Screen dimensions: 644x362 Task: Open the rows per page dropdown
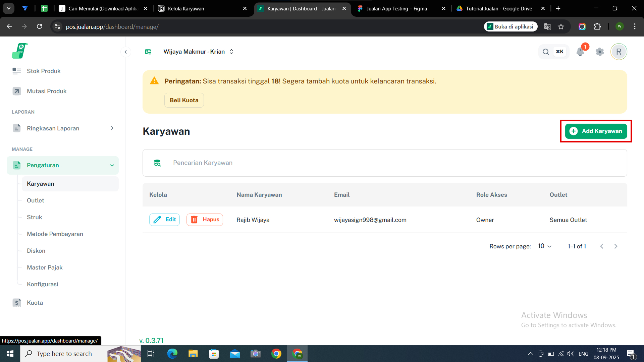pos(544,246)
